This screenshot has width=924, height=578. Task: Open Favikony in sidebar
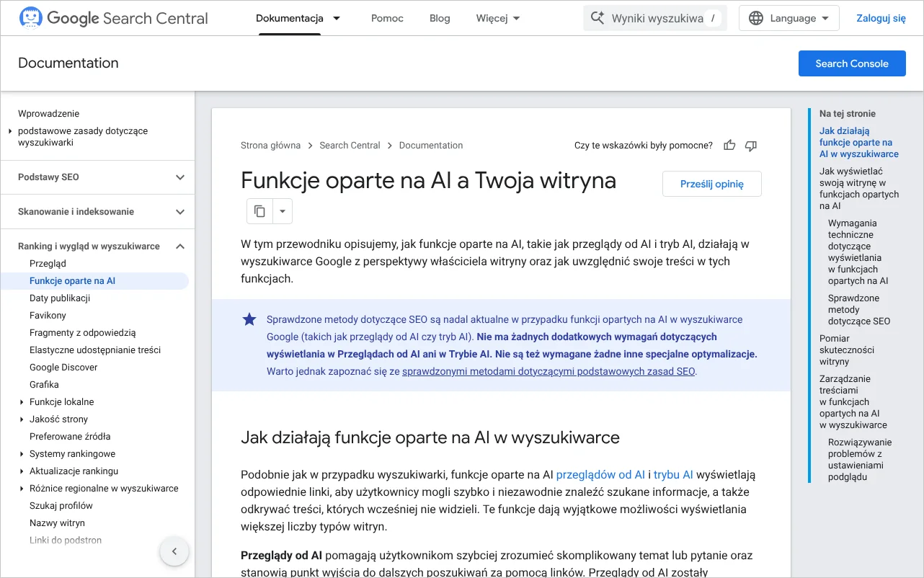click(x=48, y=316)
